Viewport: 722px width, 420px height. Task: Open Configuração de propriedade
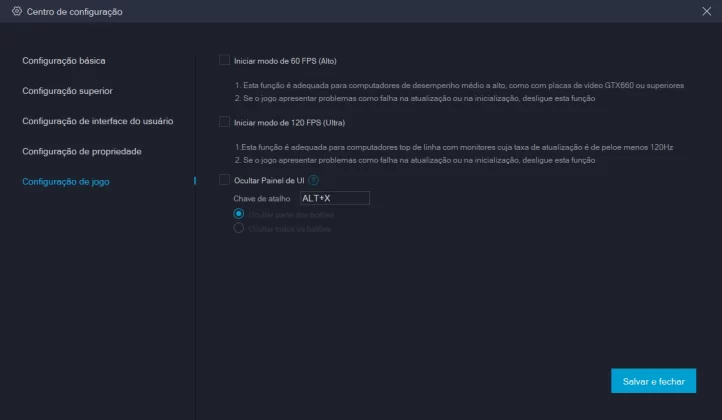[x=82, y=152]
